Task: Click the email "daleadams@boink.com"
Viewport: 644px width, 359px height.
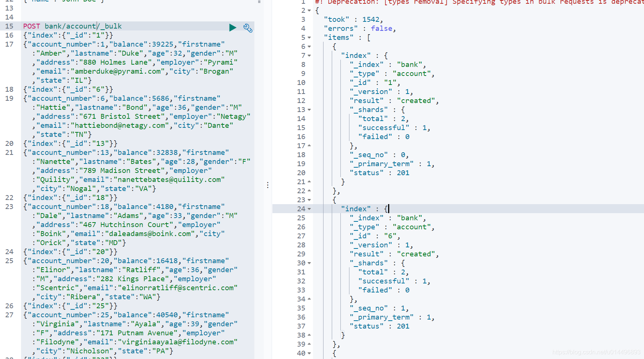Action: pos(150,233)
